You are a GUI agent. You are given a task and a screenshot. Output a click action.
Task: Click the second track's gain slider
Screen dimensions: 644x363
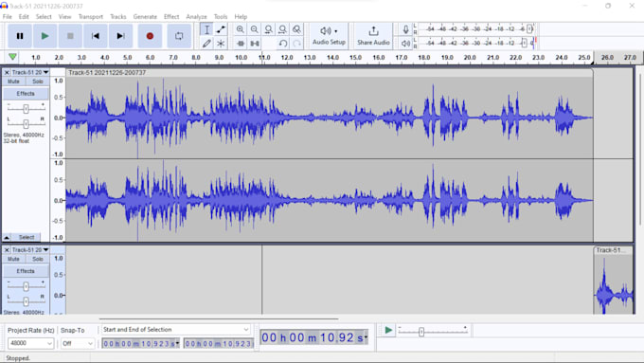[x=26, y=286]
